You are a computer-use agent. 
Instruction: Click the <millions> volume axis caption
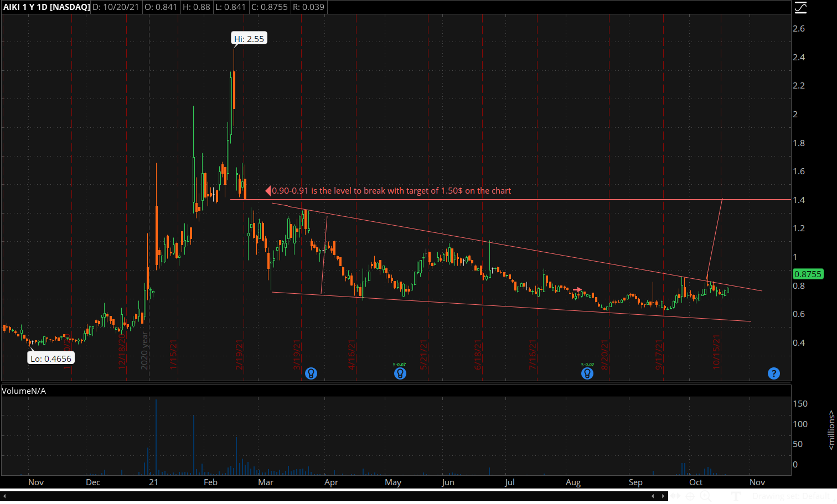coord(831,430)
